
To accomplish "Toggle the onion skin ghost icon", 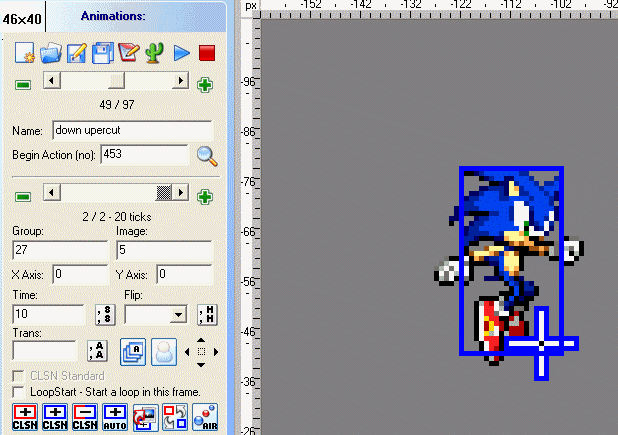I will pyautogui.click(x=164, y=352).
